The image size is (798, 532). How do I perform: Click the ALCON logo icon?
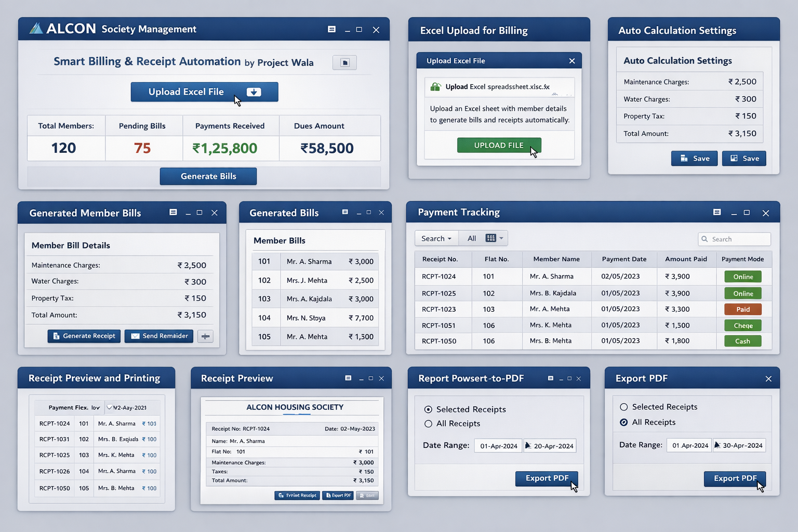coord(36,29)
